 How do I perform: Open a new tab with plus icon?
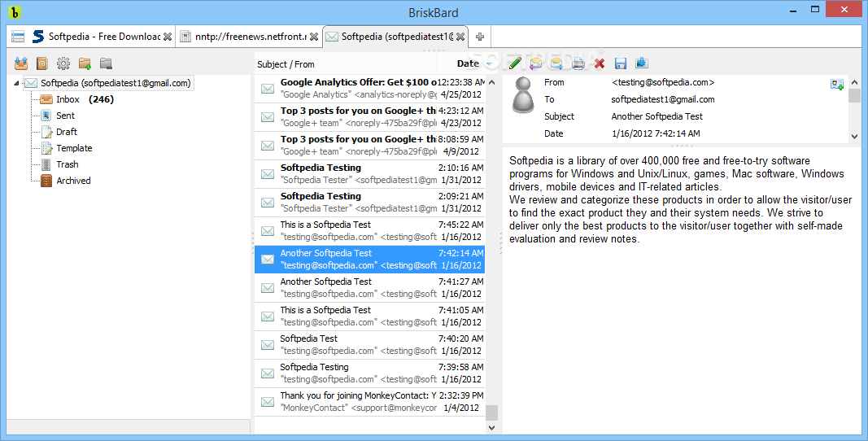[x=480, y=37]
